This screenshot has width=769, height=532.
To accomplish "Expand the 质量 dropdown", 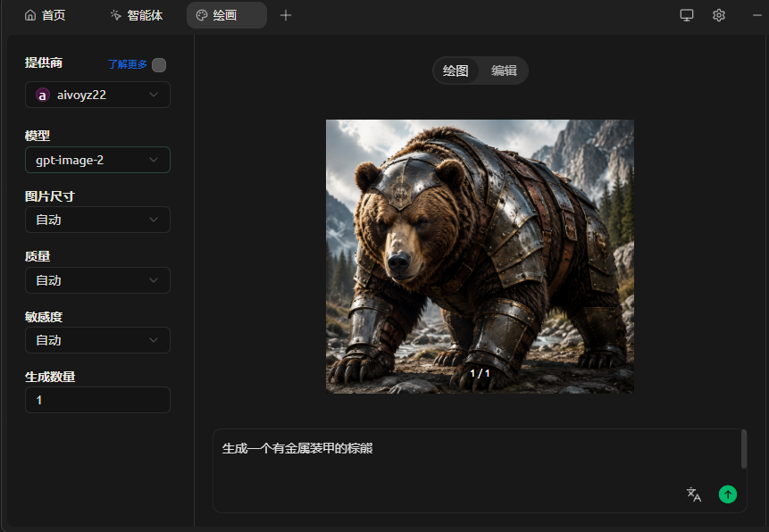I will (x=97, y=280).
